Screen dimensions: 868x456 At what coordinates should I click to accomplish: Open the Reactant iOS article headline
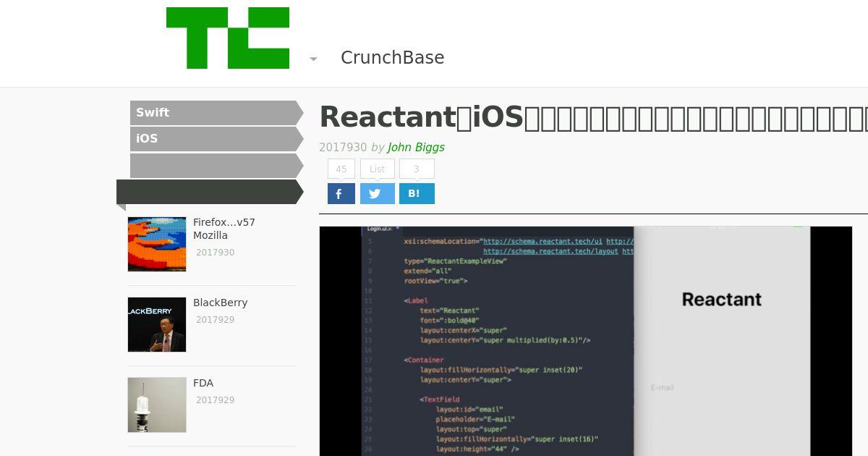593,117
